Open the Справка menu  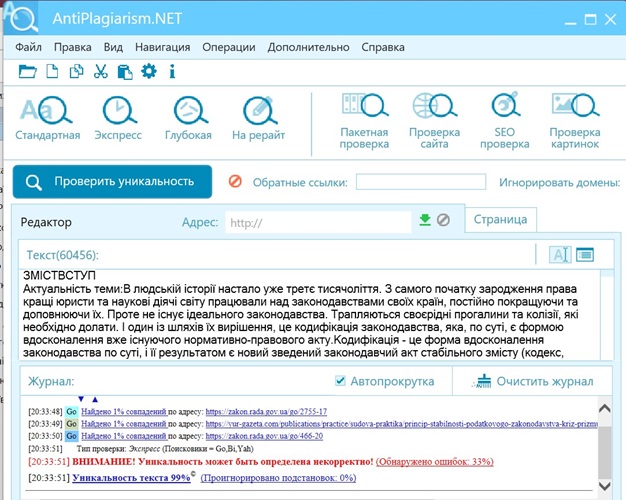click(x=383, y=47)
